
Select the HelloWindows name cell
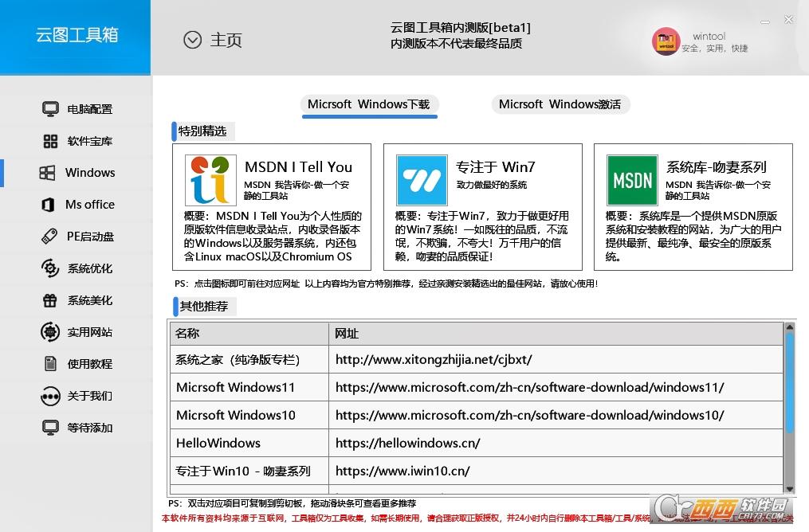tap(249, 443)
